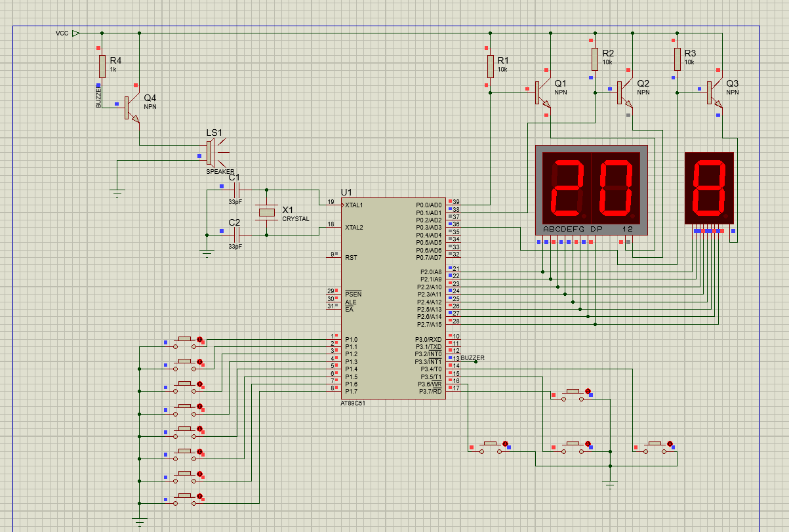Toggle latch dot on P1.5 push button

(200, 451)
